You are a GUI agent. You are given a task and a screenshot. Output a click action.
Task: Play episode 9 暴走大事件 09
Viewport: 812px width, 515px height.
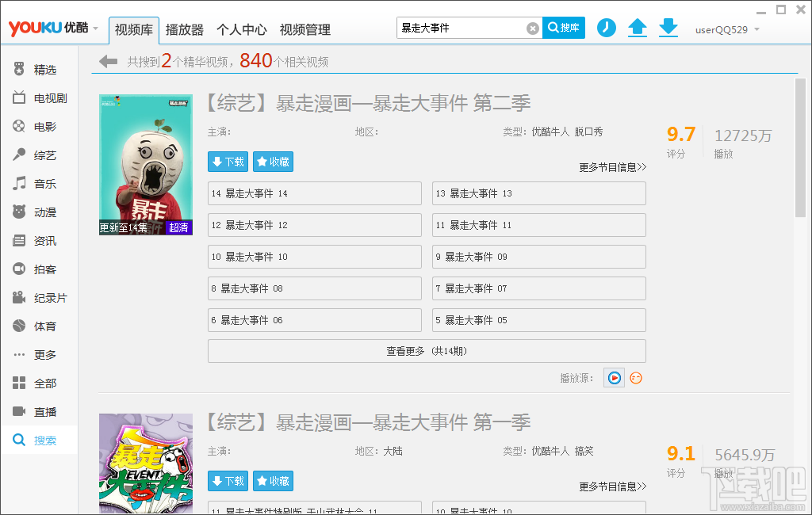point(539,257)
